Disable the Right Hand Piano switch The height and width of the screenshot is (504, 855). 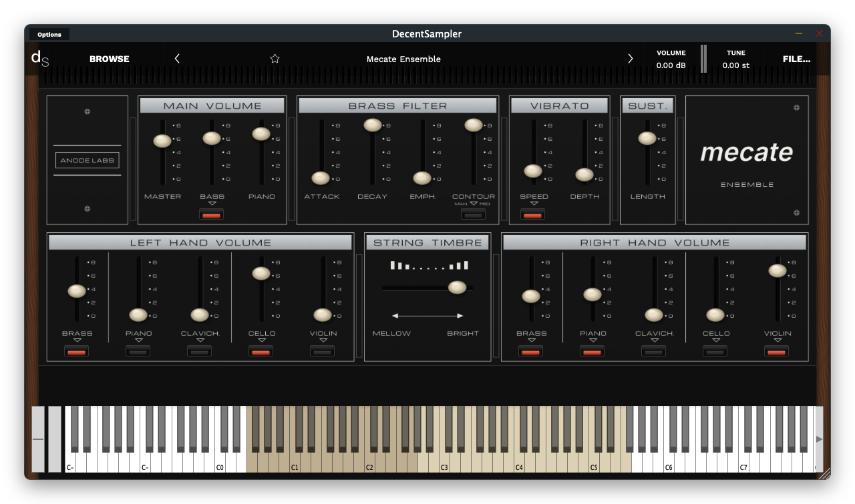[x=592, y=351]
